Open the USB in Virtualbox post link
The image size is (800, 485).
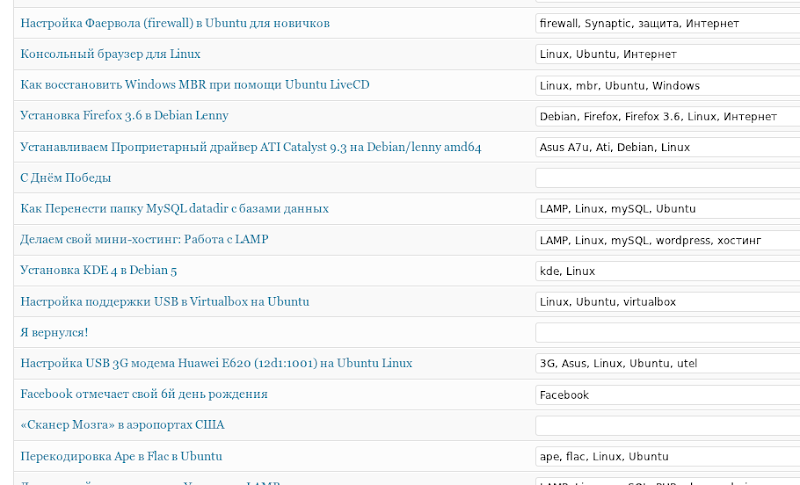point(165,301)
